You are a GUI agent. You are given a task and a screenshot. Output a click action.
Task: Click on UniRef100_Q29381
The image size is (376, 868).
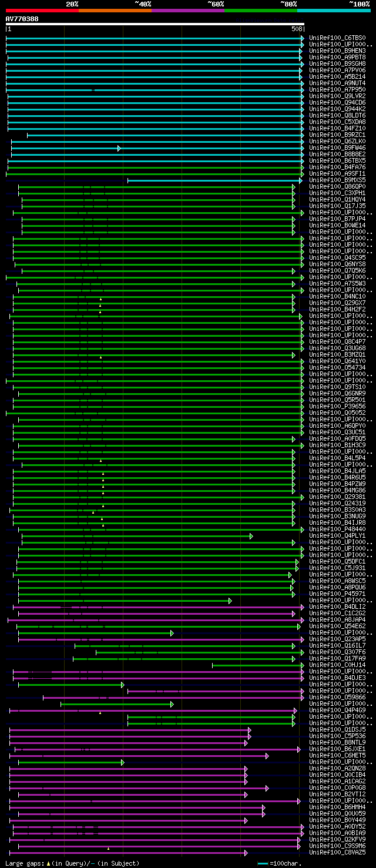click(x=337, y=497)
